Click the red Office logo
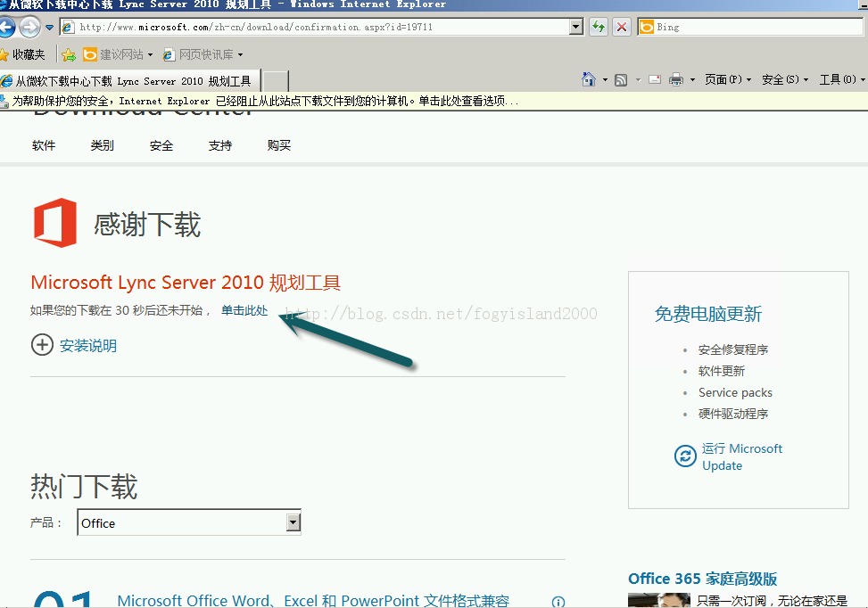 click(54, 223)
